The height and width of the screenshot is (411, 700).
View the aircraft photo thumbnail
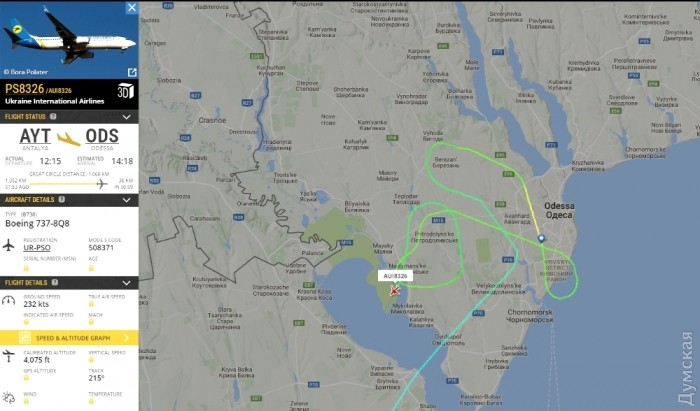pyautogui.click(x=69, y=40)
